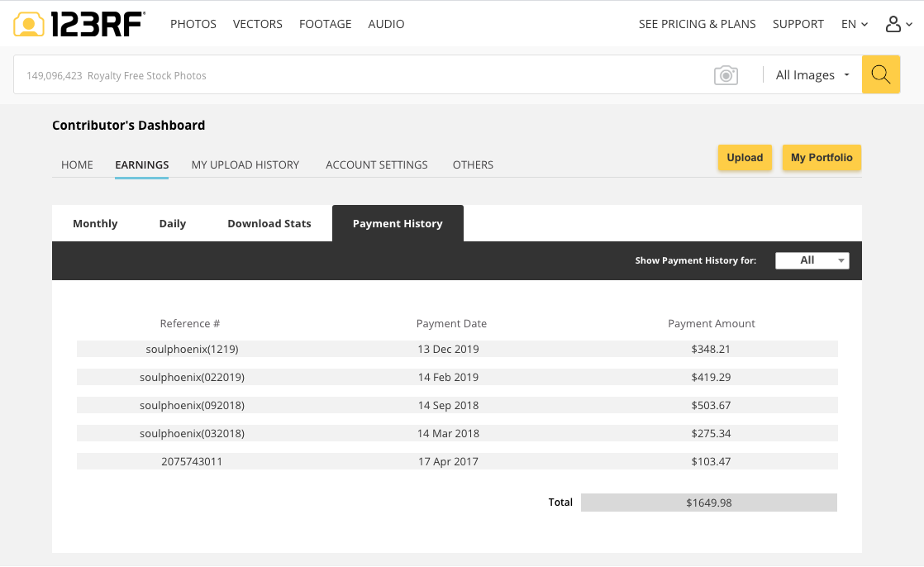Click payment amount $103.47
The image size is (924, 567).
(x=711, y=461)
